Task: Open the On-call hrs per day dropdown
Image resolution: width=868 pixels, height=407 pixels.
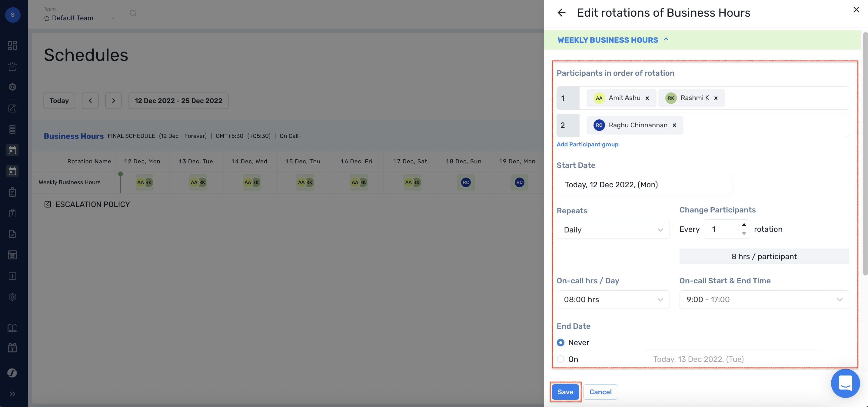Action: (x=613, y=299)
